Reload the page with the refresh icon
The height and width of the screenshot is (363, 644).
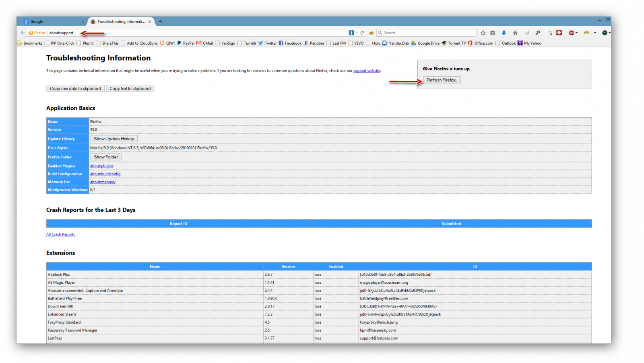tap(362, 33)
